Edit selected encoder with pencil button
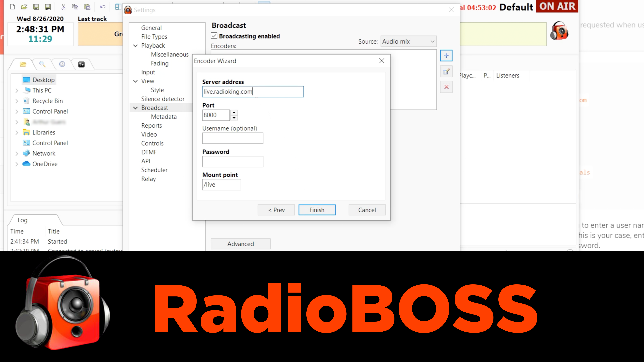The width and height of the screenshot is (644, 362). pos(446,72)
